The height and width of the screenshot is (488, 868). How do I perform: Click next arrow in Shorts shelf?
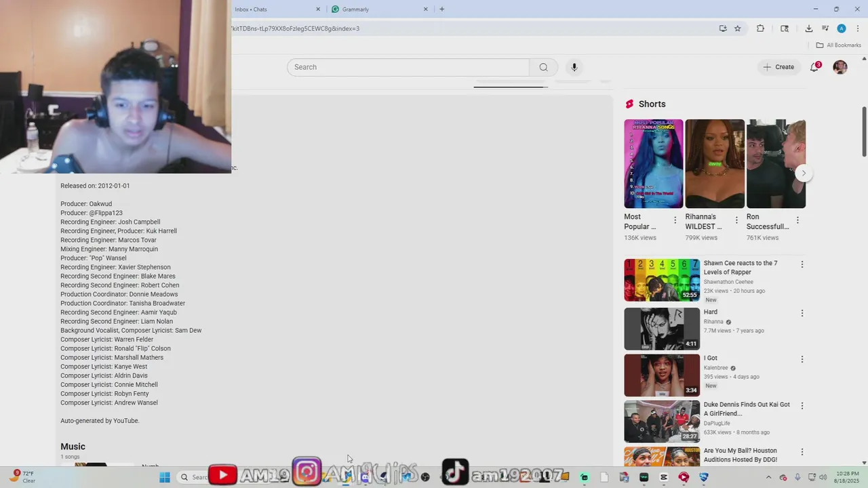804,173
